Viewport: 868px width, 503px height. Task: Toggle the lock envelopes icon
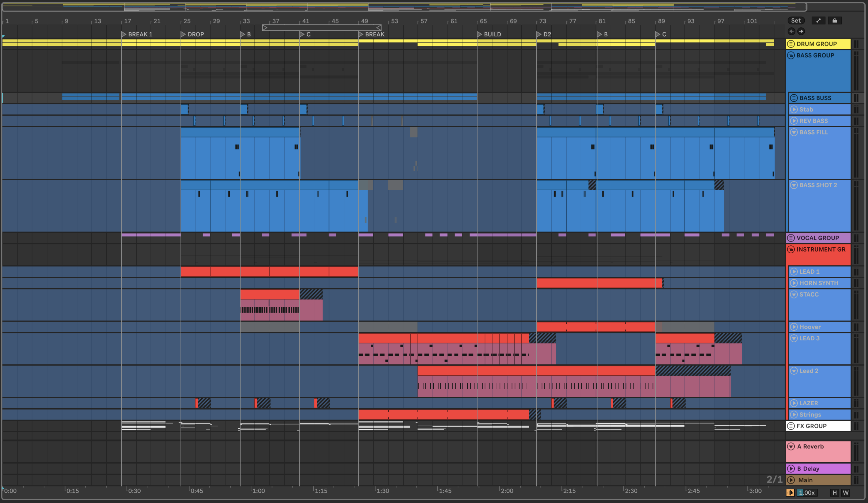point(835,21)
